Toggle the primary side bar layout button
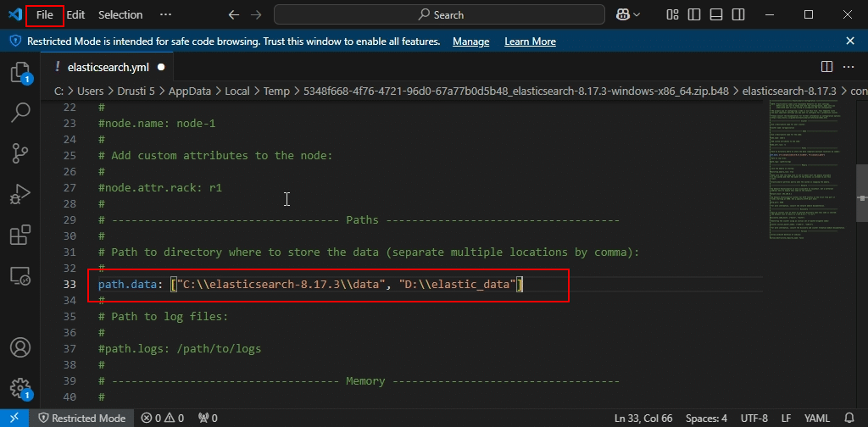This screenshot has width=868, height=427. coord(695,14)
